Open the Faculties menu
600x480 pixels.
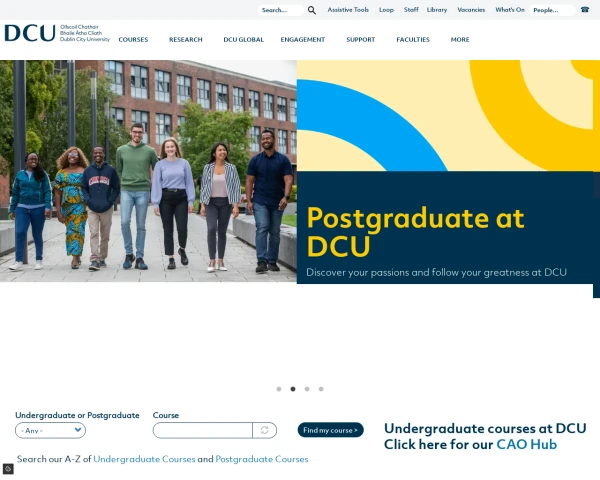413,40
